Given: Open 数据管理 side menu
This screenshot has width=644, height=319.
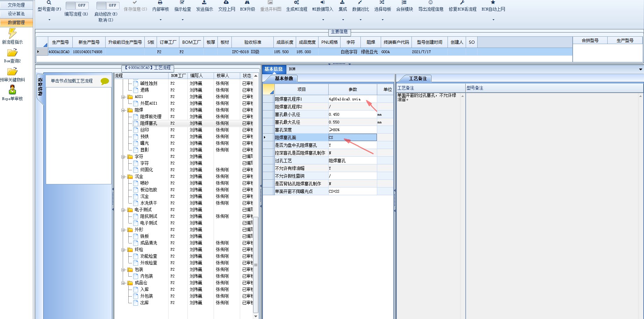Looking at the screenshot, I should point(16,22).
